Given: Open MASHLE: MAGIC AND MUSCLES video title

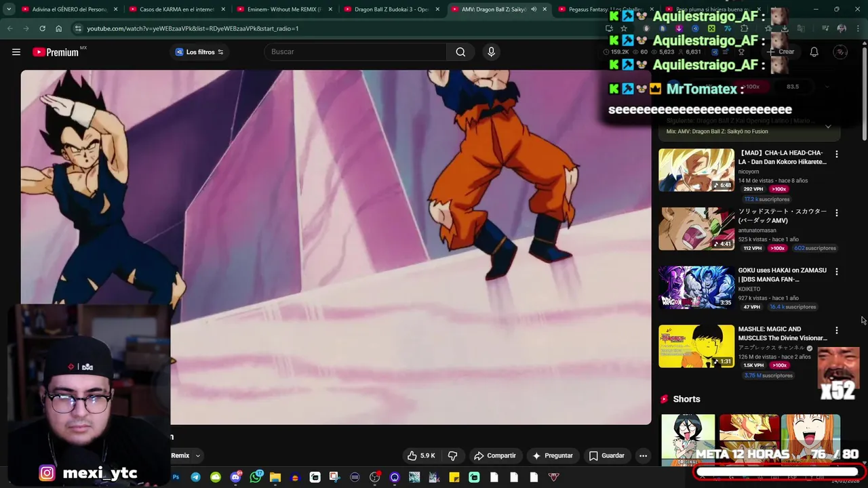Looking at the screenshot, I should (x=783, y=333).
